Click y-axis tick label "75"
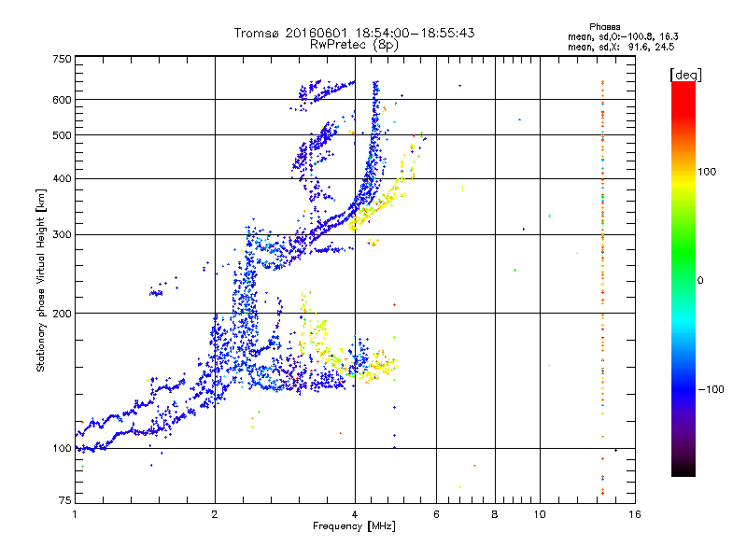The image size is (747, 560). coord(65,500)
